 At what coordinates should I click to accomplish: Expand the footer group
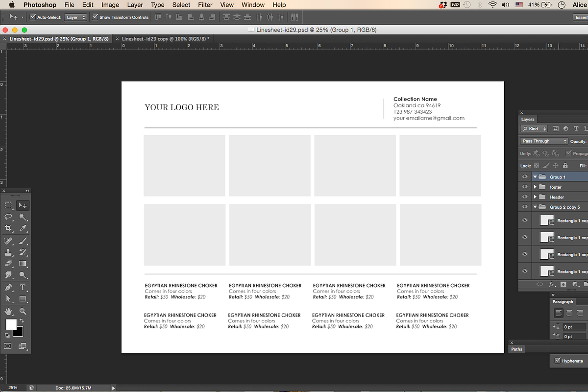[x=535, y=187]
